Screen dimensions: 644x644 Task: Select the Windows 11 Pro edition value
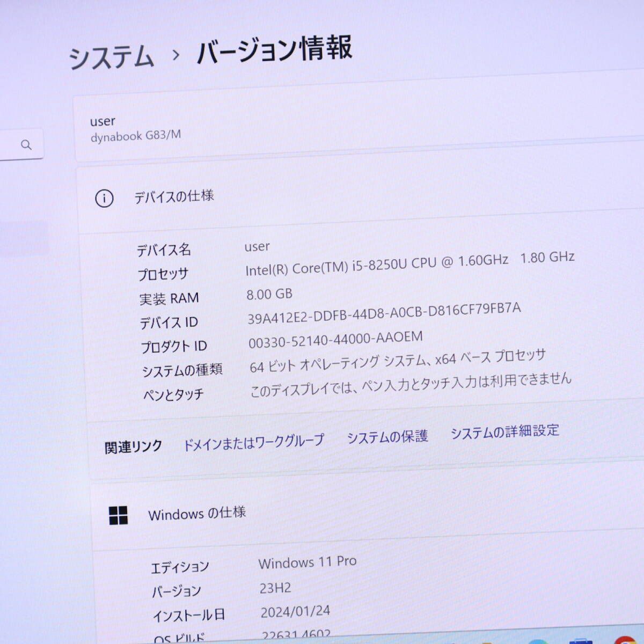pos(308,562)
